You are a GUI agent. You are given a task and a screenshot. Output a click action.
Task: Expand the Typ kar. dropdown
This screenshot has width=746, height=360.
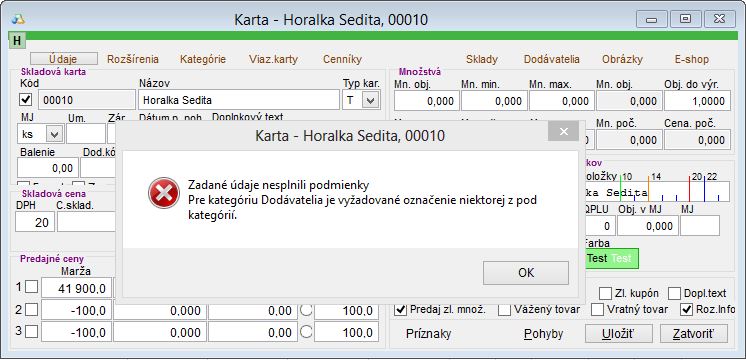(371, 100)
